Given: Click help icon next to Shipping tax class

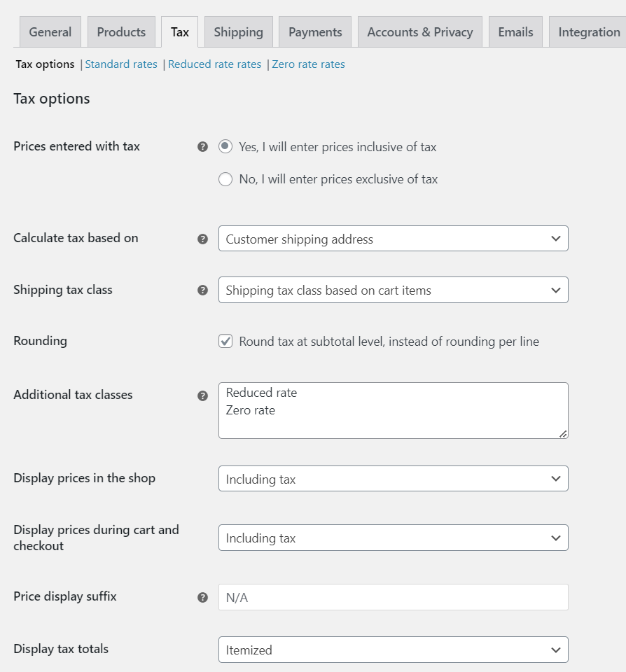Looking at the screenshot, I should [202, 290].
